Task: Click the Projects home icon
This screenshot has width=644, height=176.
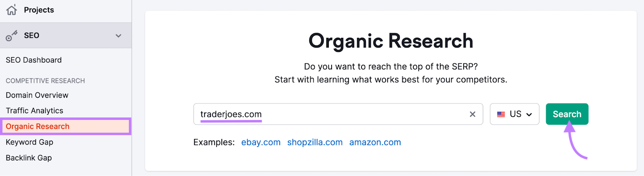Action: pos(12,10)
